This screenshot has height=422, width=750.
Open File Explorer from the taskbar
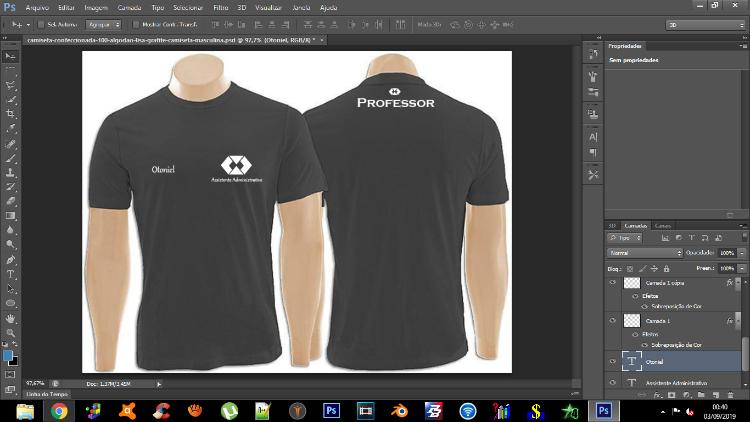pyautogui.click(x=25, y=411)
